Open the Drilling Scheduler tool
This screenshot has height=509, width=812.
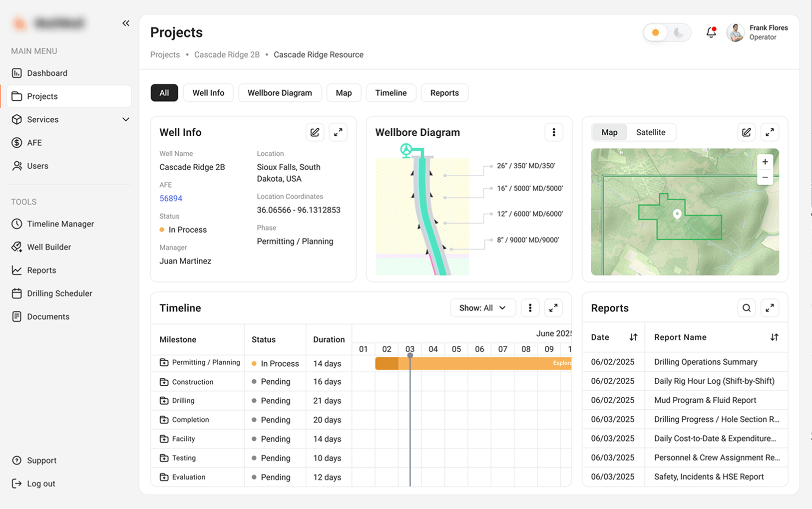59,293
